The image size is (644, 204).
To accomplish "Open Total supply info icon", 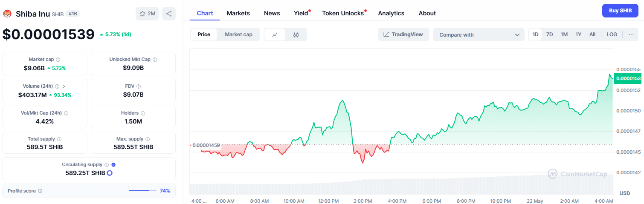I will click(x=59, y=139).
